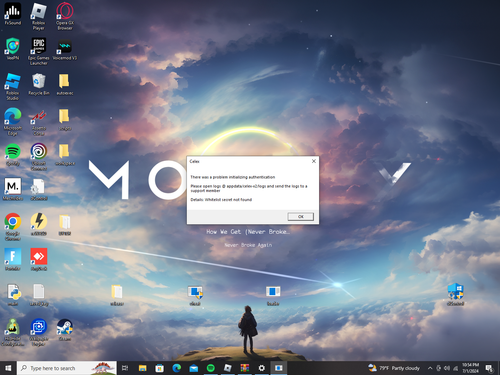Launch Ubisoft Connect desktop shortcut

(39, 157)
